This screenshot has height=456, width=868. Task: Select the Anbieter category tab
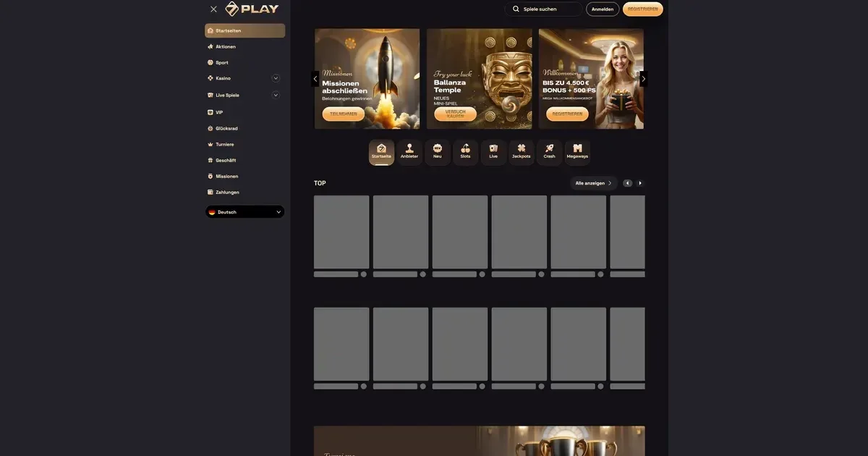click(409, 152)
